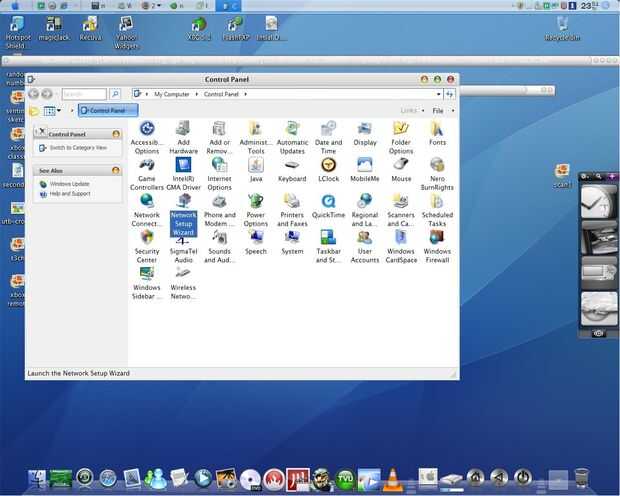
Task: Click the Back navigation button
Action: click(34, 94)
